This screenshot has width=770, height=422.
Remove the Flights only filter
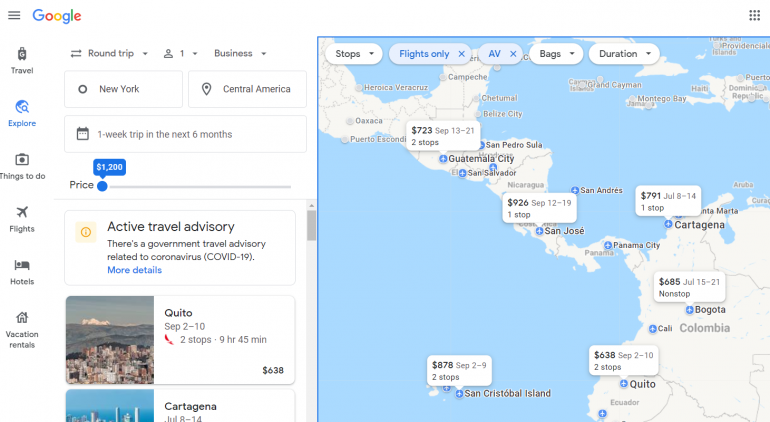[461, 54]
